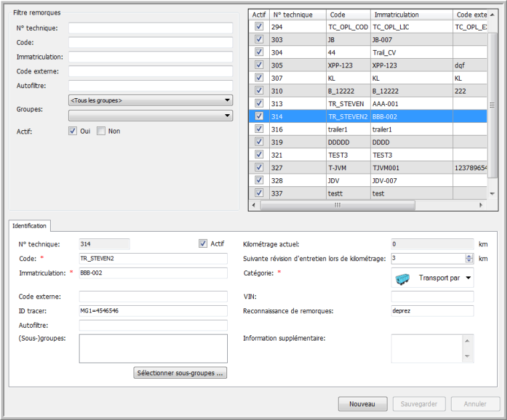Click the VIN text field
The image size is (507, 420).
tap(432, 296)
